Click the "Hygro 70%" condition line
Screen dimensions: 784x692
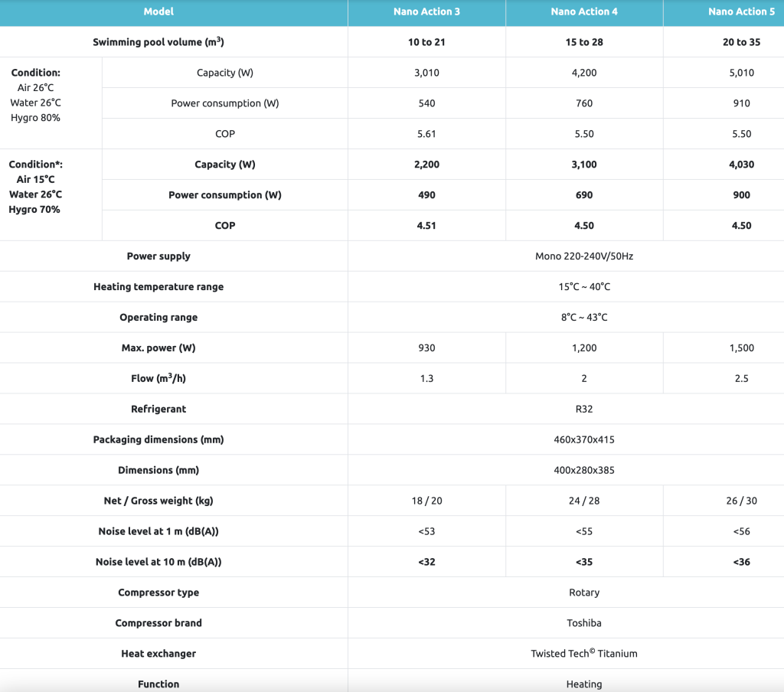[x=34, y=210]
